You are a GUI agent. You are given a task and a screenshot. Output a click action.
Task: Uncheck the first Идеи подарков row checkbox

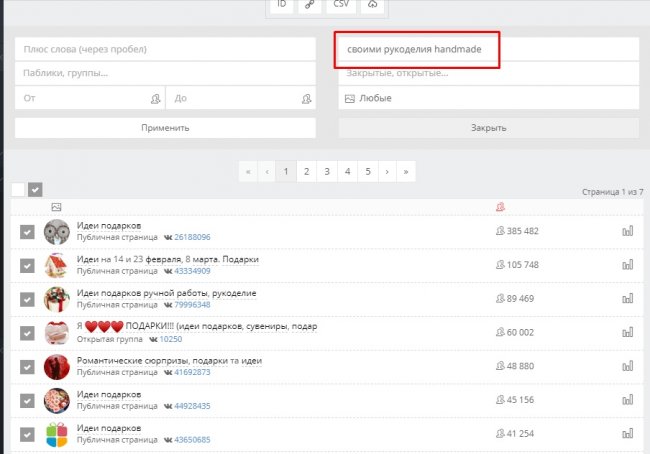tap(28, 232)
